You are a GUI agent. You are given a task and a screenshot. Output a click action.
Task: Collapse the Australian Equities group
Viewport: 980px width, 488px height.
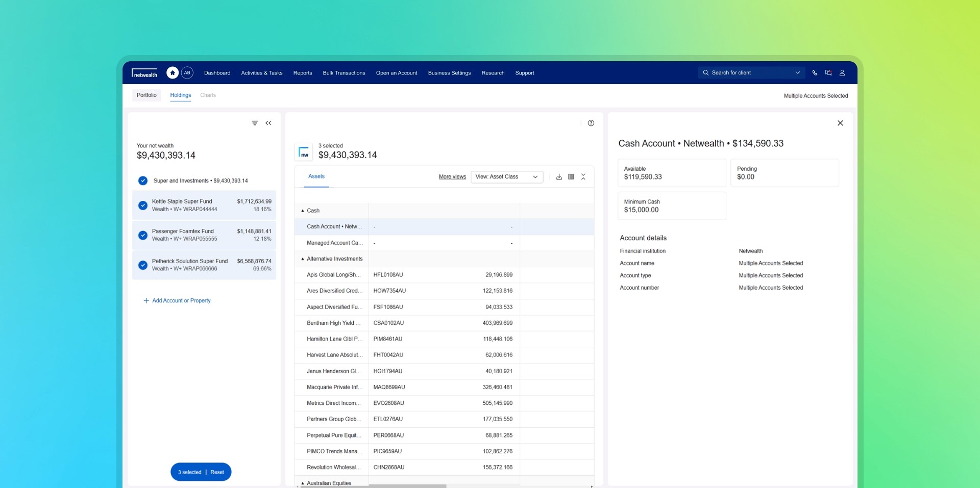(x=303, y=483)
